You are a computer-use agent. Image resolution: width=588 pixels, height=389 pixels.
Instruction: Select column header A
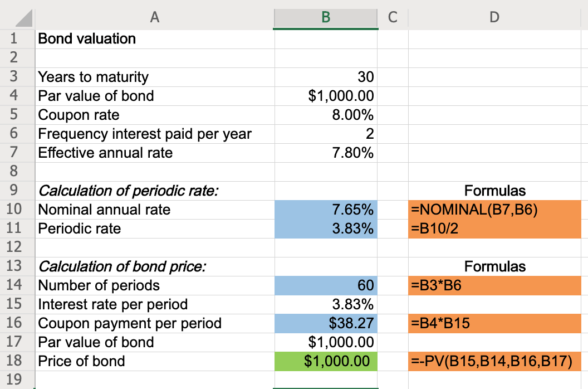click(154, 17)
